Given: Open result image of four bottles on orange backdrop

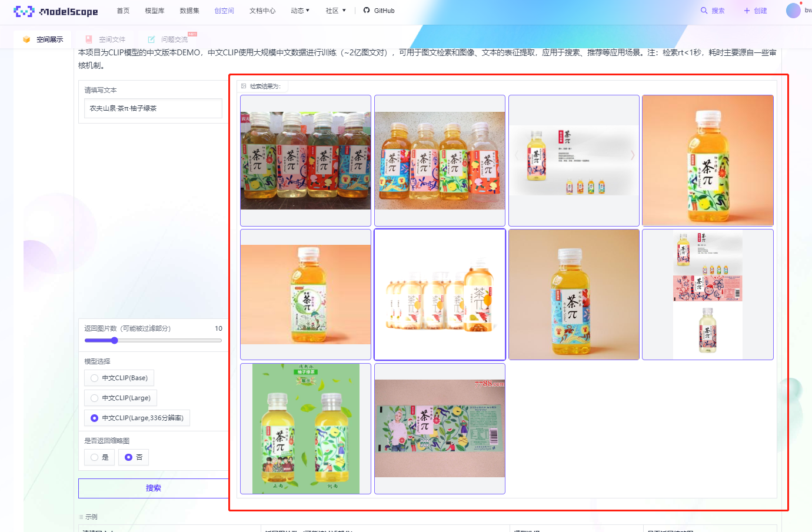Looking at the screenshot, I should [440, 161].
